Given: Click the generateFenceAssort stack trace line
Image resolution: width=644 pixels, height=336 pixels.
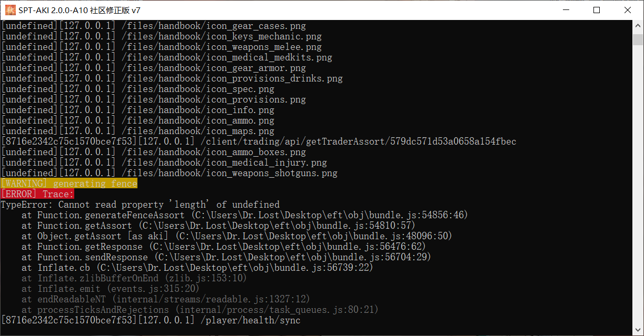Looking at the screenshot, I should coord(244,215).
